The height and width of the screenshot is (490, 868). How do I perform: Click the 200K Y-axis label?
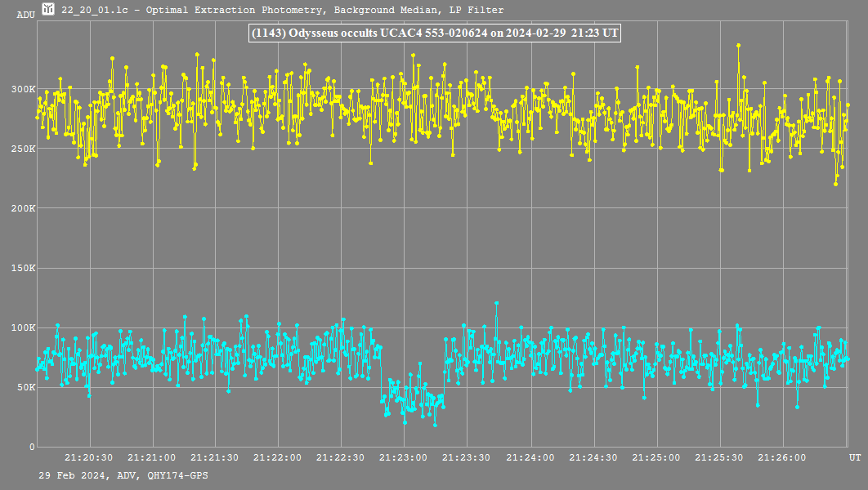pyautogui.click(x=22, y=208)
